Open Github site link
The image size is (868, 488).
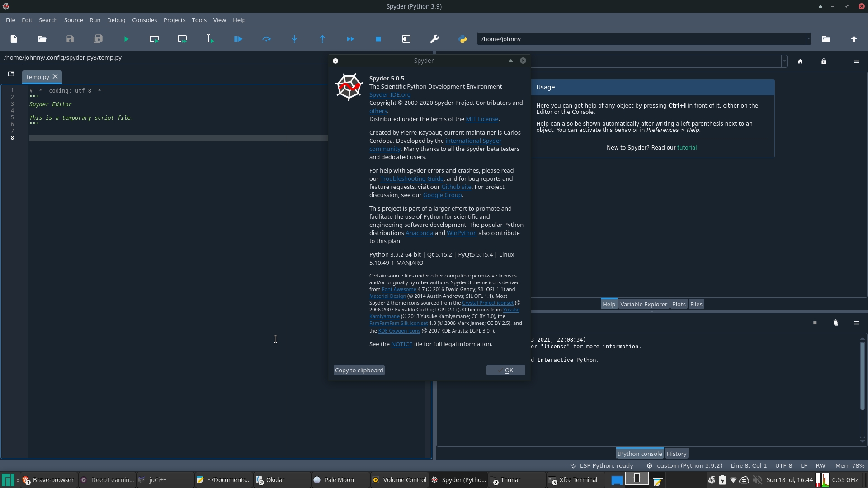coord(456,187)
